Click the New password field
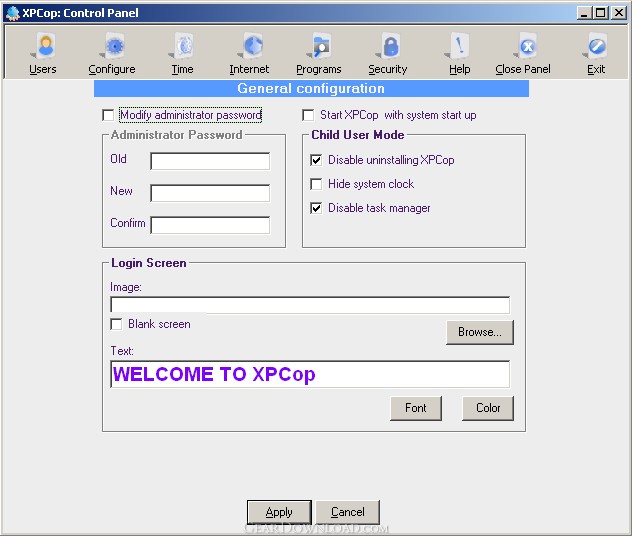632x536 pixels. coord(210,193)
